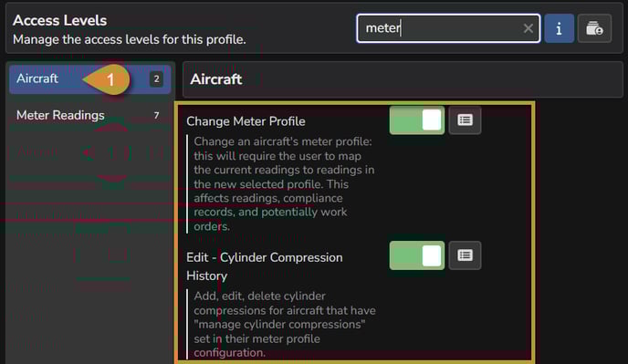This screenshot has height=364, width=628.
Task: Open list icon beside Change Meter Profile toggle
Action: [465, 120]
